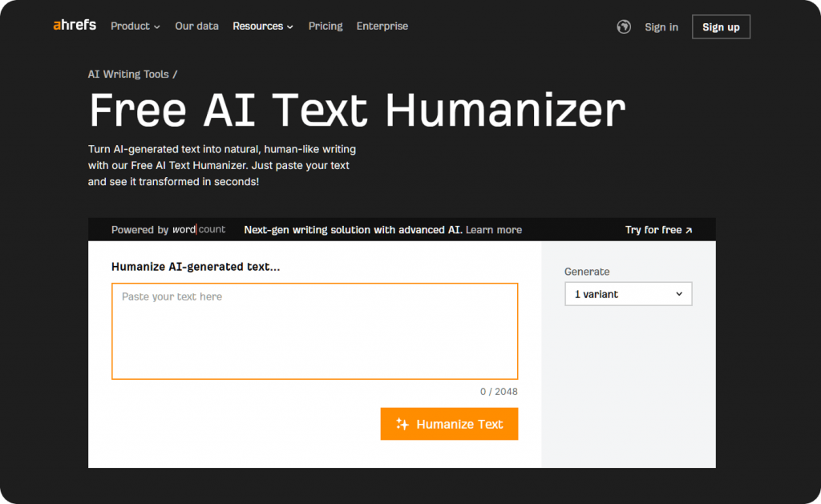The image size is (821, 504).
Task: Expand the Product menu
Action: (x=135, y=26)
